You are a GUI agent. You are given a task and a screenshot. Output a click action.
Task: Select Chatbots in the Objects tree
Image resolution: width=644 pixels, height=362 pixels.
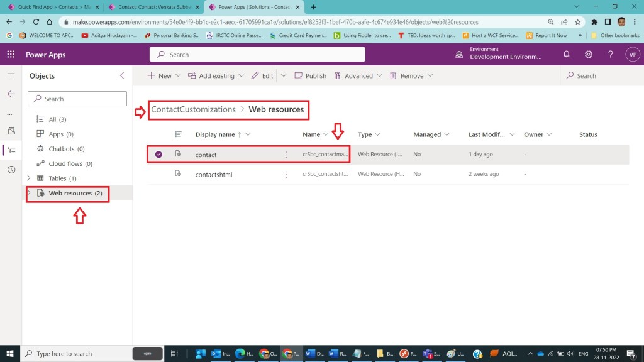66,149
